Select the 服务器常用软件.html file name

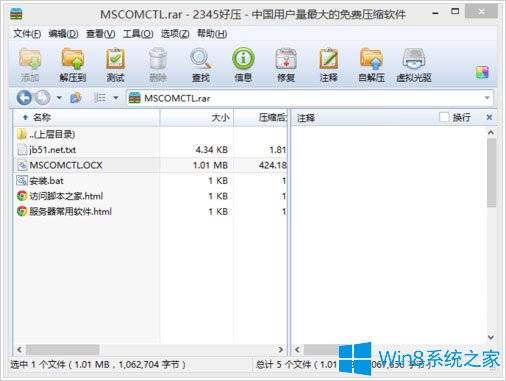pyautogui.click(x=70, y=211)
